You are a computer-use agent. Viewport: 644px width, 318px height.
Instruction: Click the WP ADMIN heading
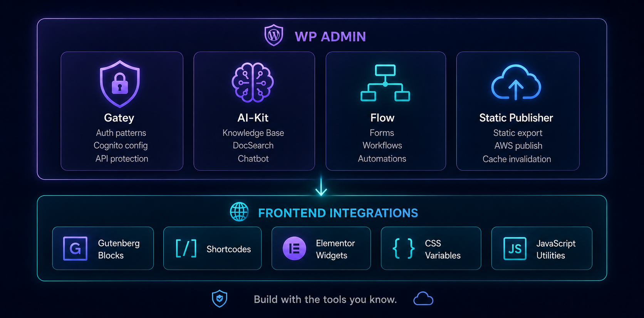tap(330, 37)
